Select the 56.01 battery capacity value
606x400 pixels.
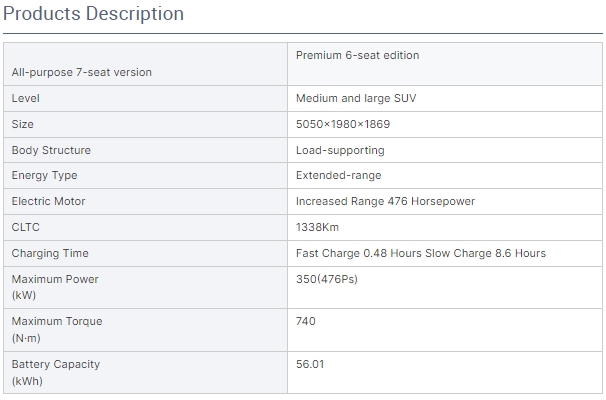[x=310, y=364]
